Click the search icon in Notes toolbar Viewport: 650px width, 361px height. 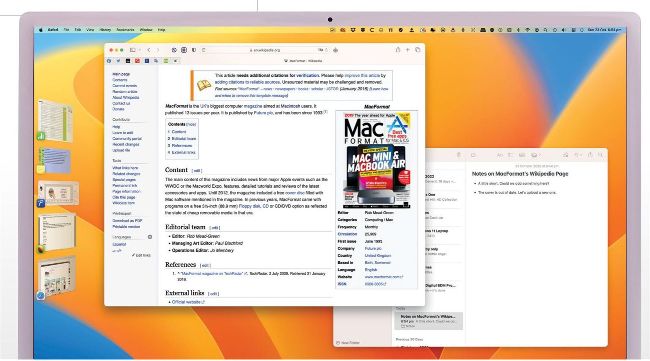coord(600,155)
